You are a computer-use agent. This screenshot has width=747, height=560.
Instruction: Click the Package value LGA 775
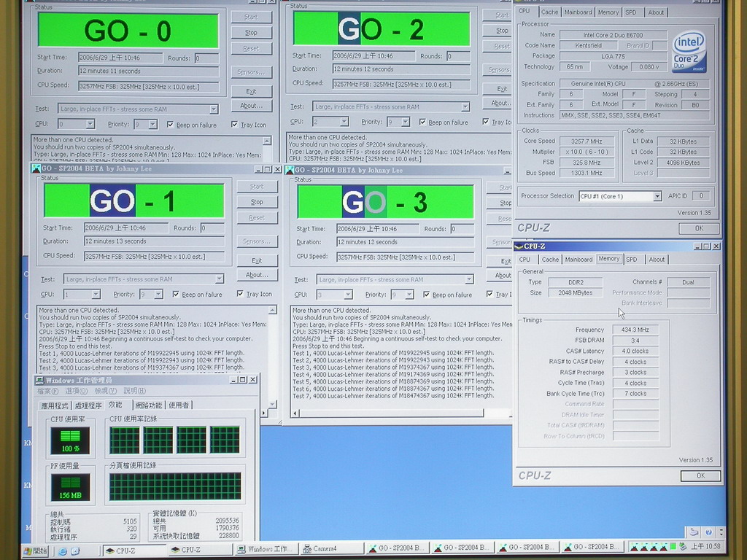pyautogui.click(x=613, y=56)
